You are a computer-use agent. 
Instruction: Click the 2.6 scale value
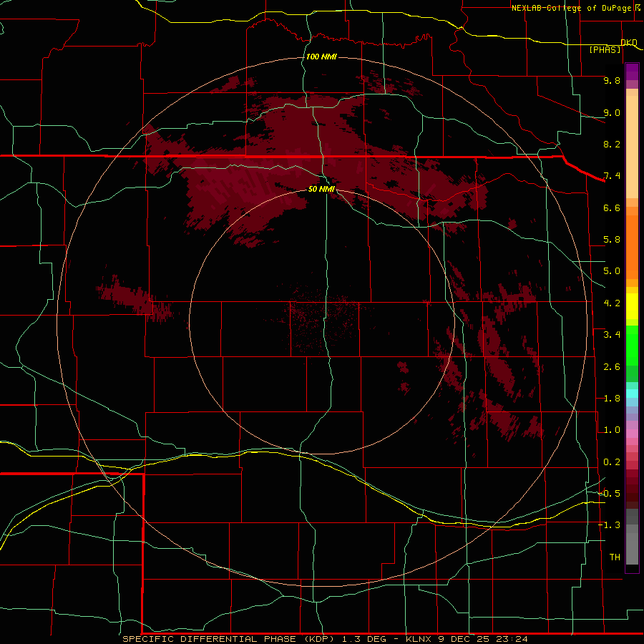612,367
